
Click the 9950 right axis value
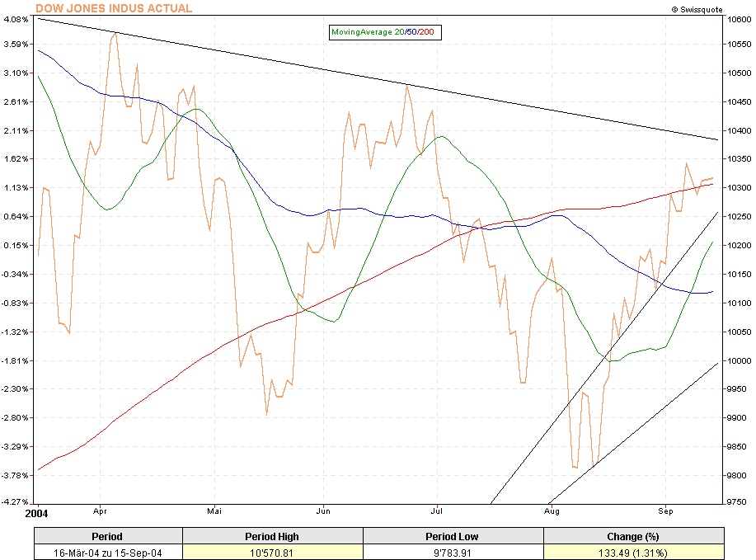pos(737,388)
